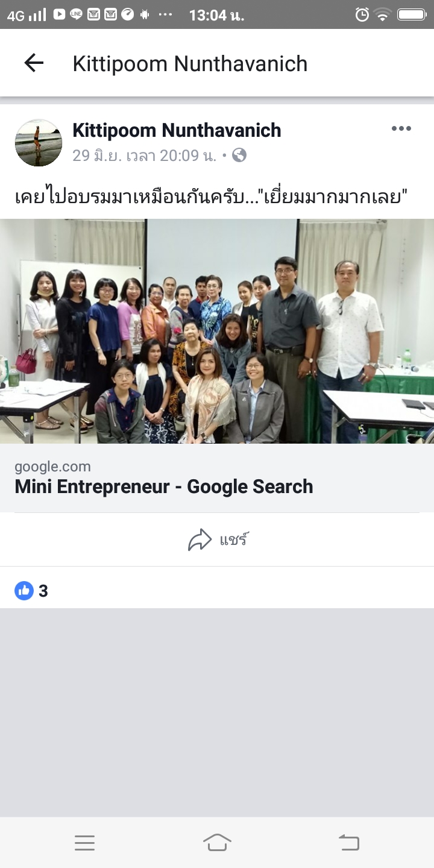Tap the google.com source label
Image resolution: width=434 pixels, height=868 pixels.
point(52,467)
